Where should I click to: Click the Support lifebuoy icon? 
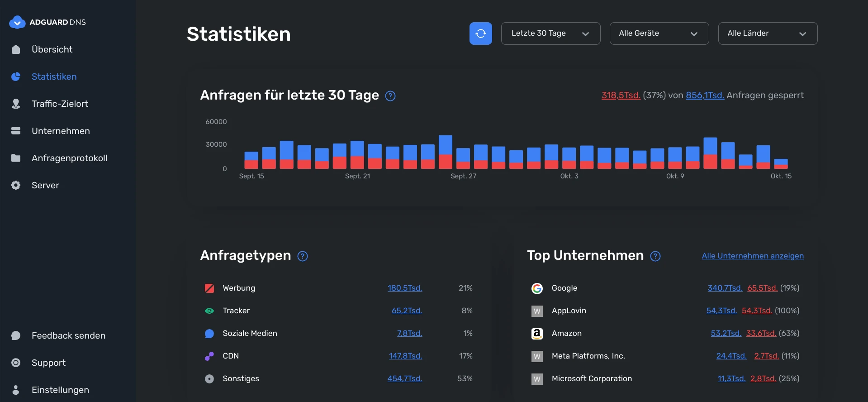(x=16, y=363)
